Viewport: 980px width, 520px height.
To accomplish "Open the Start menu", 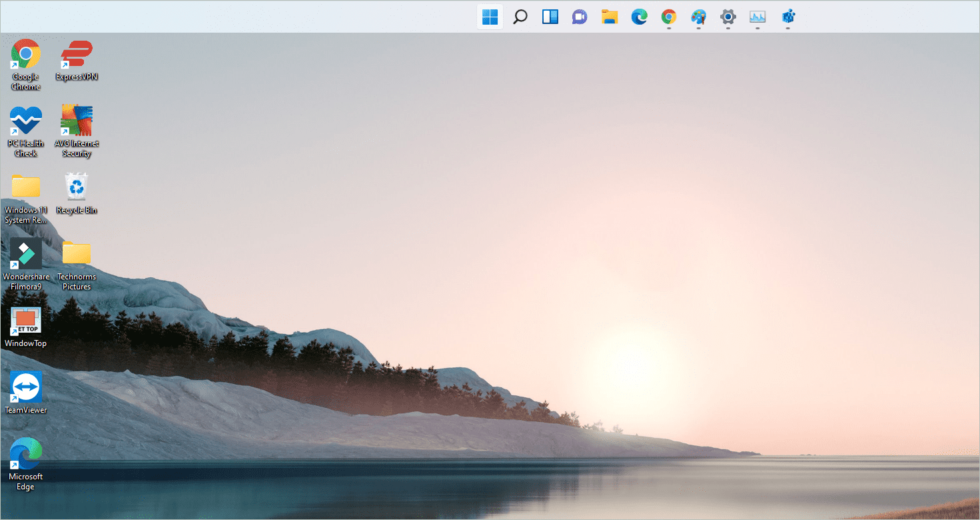I will point(490,17).
